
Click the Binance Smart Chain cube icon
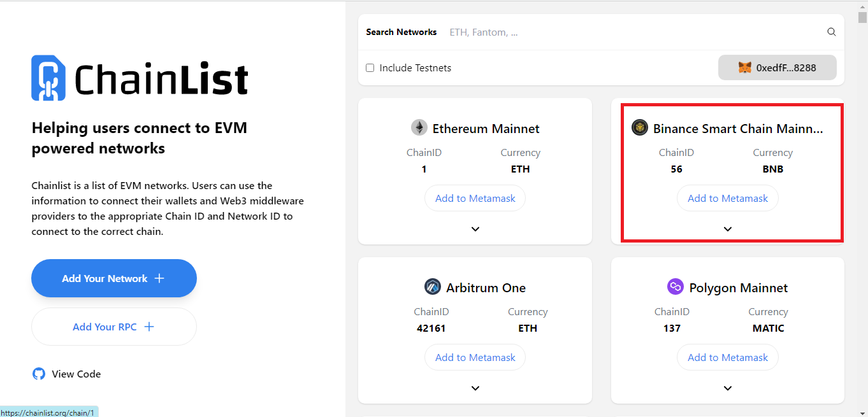point(640,128)
